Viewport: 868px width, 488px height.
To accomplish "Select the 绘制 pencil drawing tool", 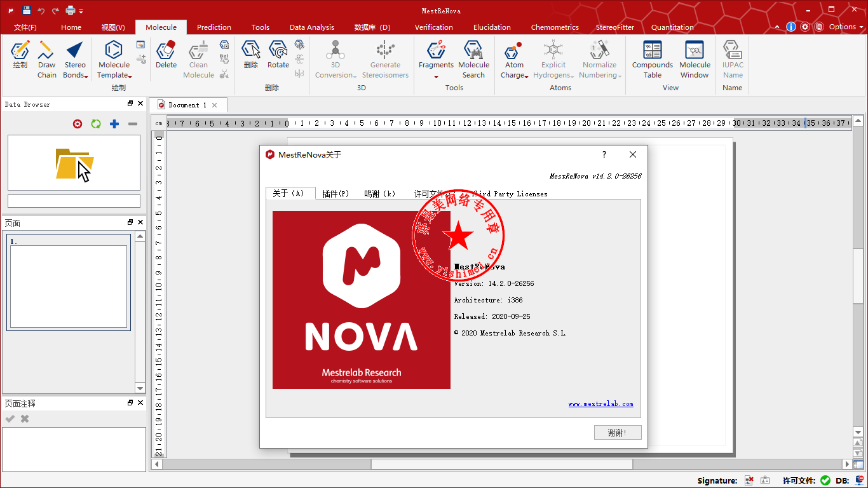I will 20,55.
